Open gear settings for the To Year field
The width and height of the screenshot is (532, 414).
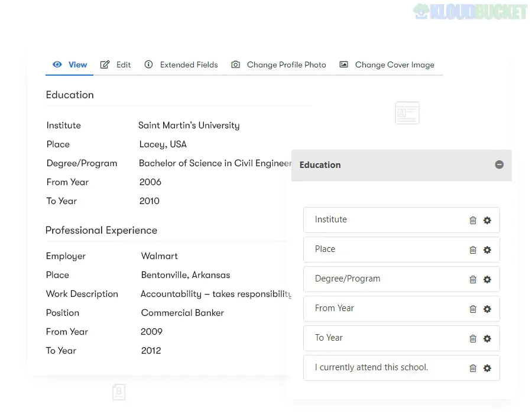[487, 338]
